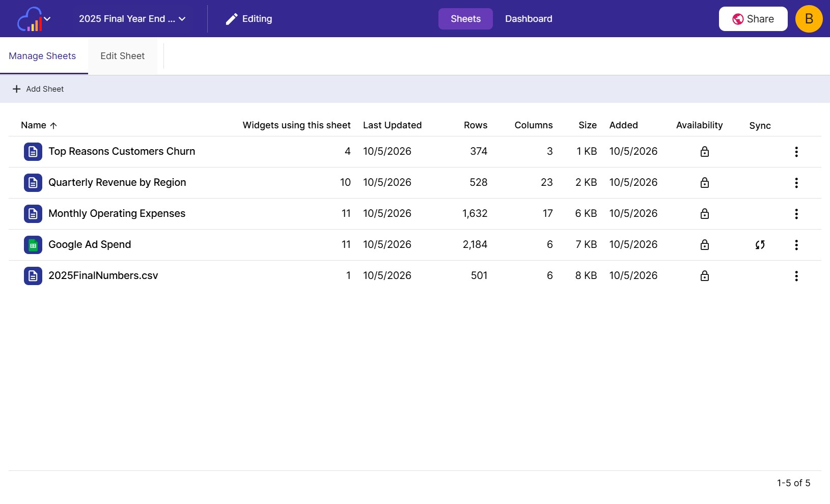Open more options for Google Ad Spend

click(796, 245)
